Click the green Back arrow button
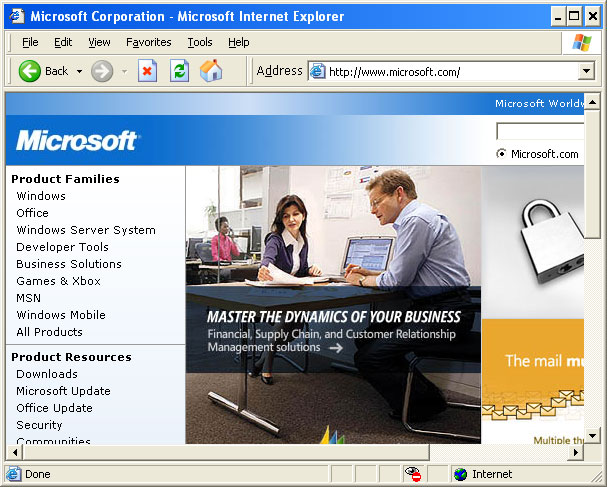 pos(29,71)
